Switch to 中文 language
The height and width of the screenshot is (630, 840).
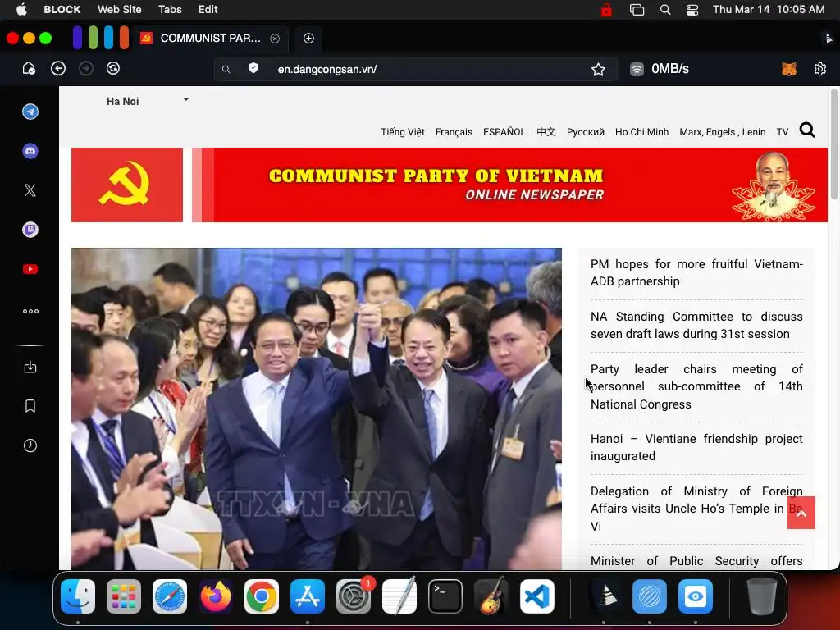click(546, 132)
